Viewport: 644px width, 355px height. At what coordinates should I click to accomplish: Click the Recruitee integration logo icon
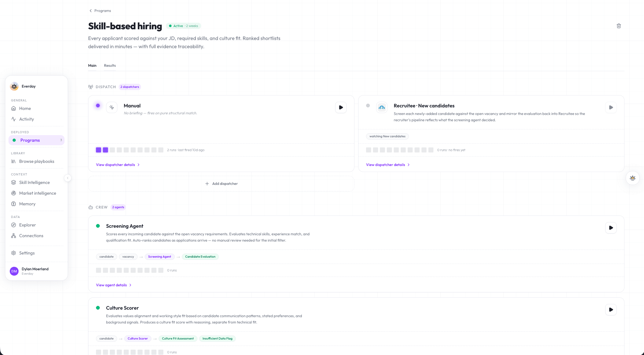point(382,107)
